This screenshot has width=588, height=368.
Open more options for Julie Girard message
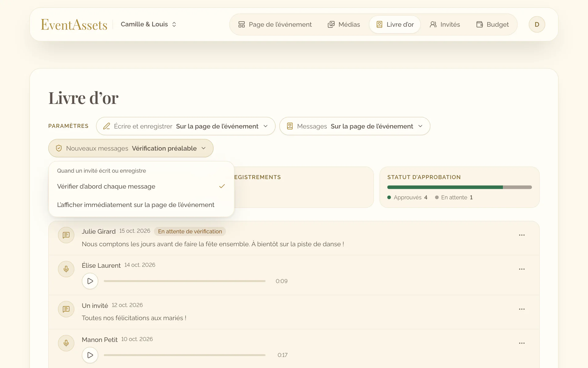point(522,235)
